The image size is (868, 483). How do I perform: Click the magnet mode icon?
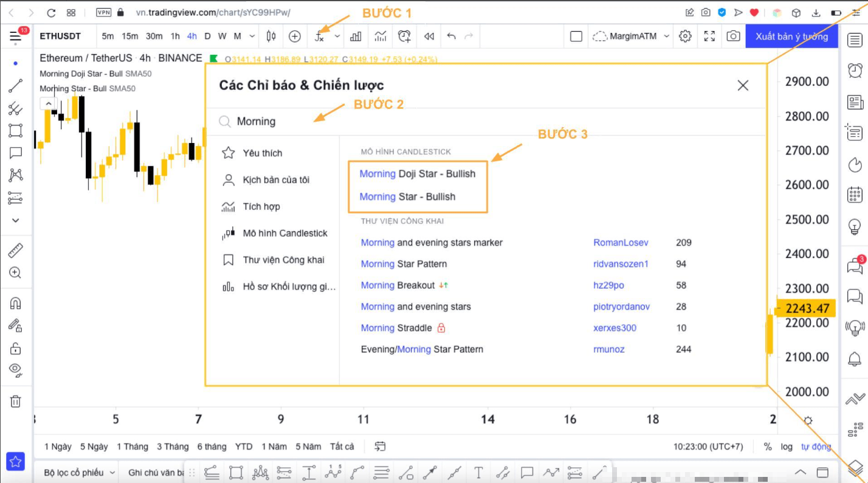click(x=15, y=303)
